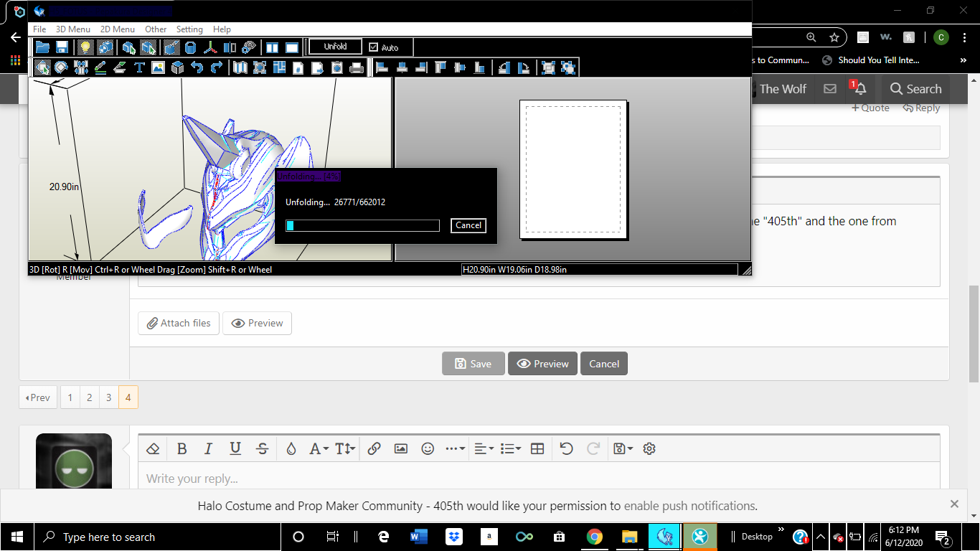Click the Unfold button
The width and height of the screenshot is (980, 551).
335,47
